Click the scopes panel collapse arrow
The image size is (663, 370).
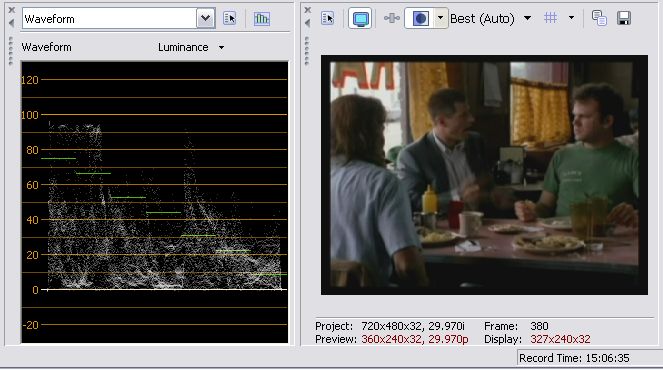[11, 23]
